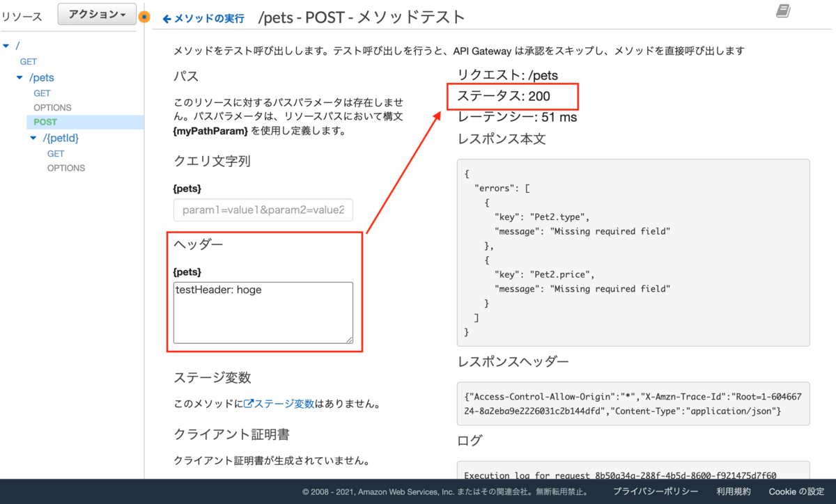
Task: Click the {myPathParam} bold text
Action: click(210, 130)
